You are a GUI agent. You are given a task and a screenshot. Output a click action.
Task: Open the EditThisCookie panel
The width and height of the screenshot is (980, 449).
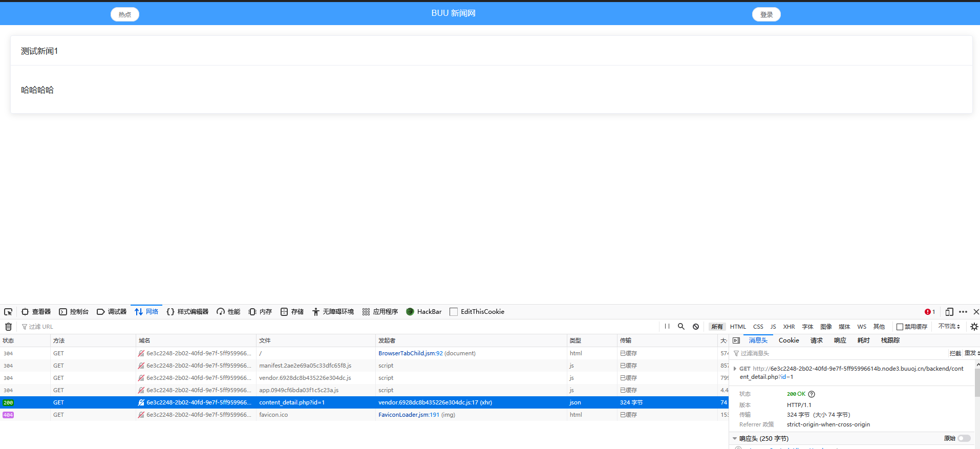coord(477,312)
